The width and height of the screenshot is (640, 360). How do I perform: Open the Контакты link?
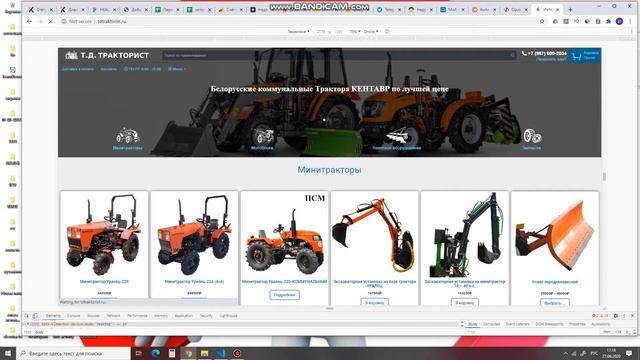109,69
